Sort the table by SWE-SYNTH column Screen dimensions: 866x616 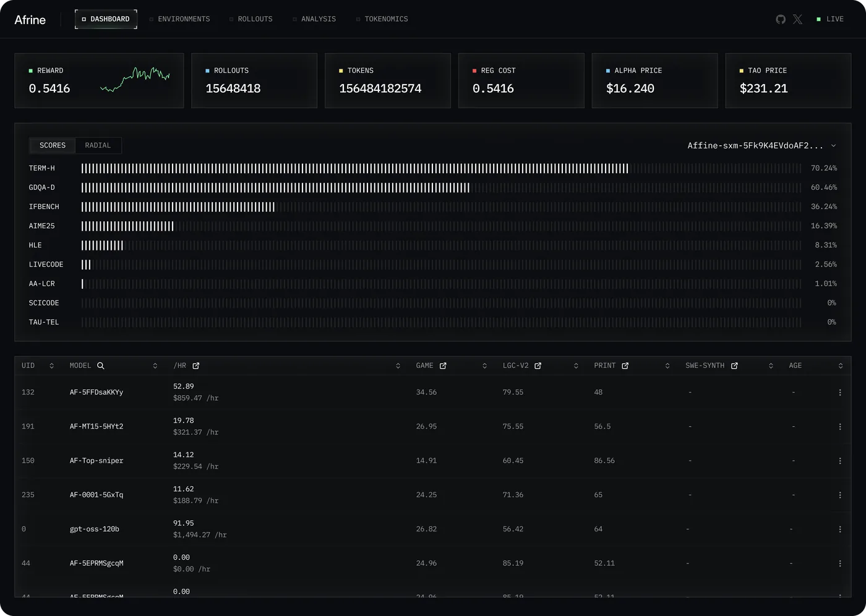771,366
